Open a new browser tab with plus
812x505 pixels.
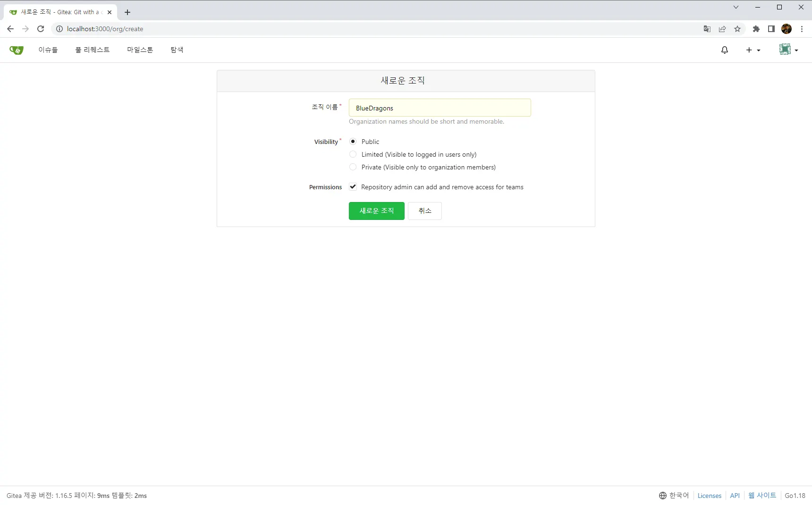pos(127,12)
